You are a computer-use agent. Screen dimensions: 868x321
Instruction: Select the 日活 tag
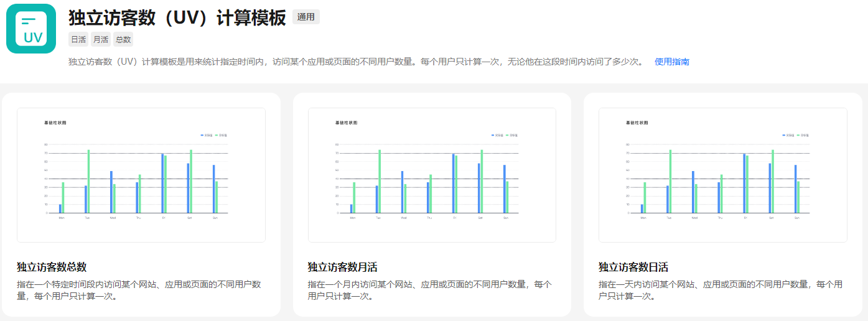pyautogui.click(x=78, y=39)
